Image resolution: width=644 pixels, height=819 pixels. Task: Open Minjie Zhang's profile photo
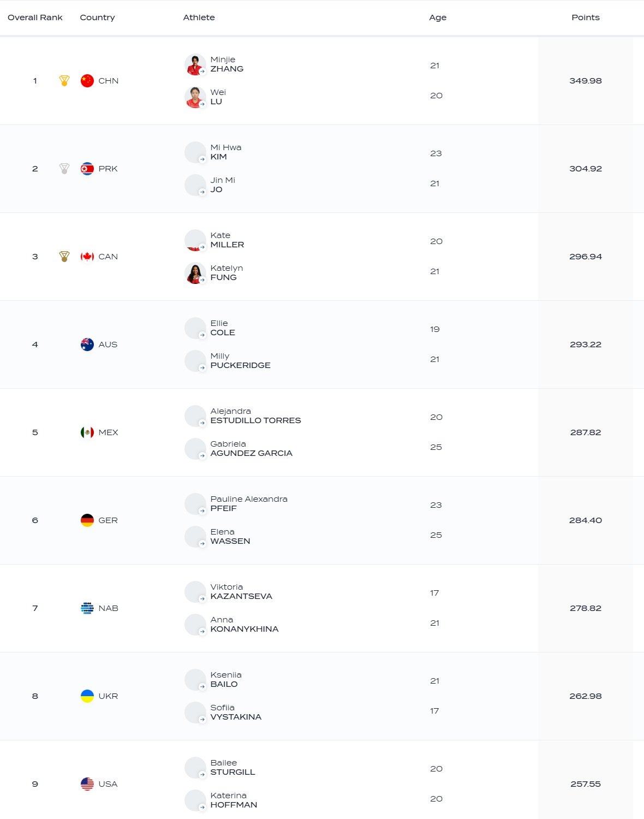click(195, 64)
